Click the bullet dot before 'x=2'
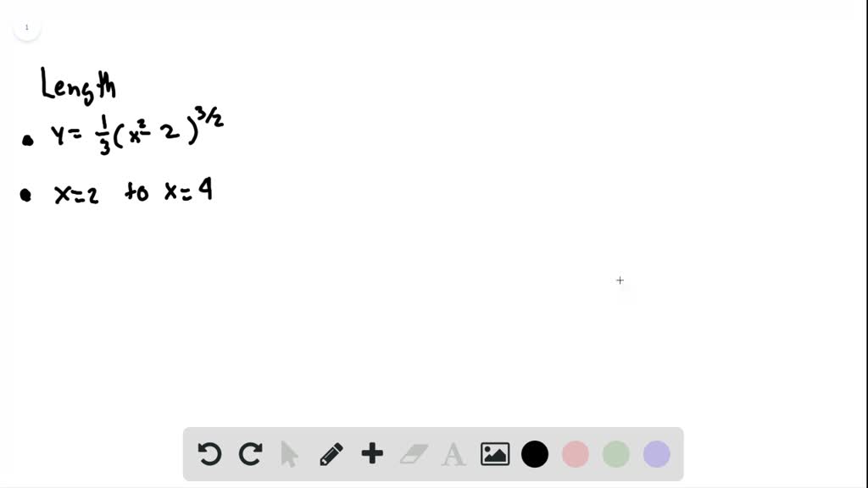This screenshot has height=488, width=868. [25, 195]
